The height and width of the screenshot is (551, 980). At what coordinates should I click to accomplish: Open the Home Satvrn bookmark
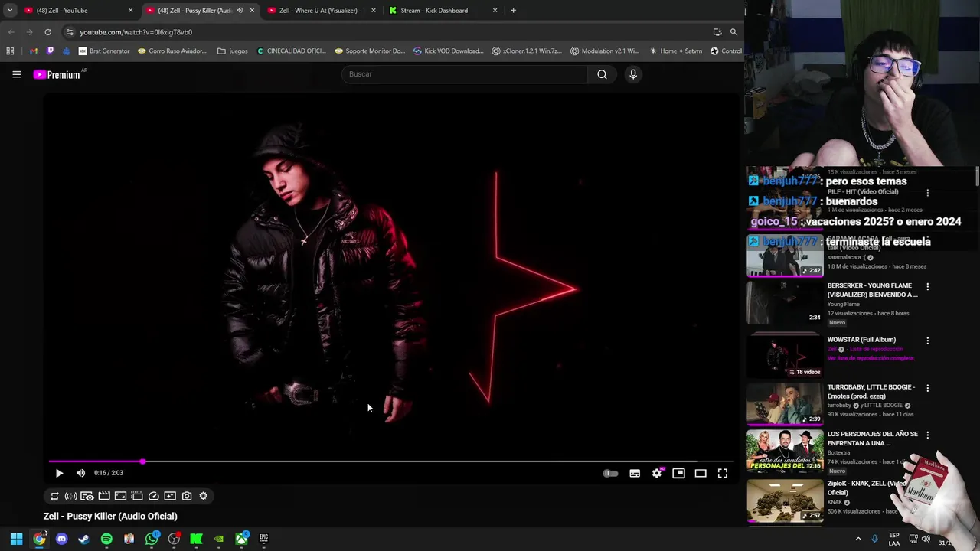675,51
